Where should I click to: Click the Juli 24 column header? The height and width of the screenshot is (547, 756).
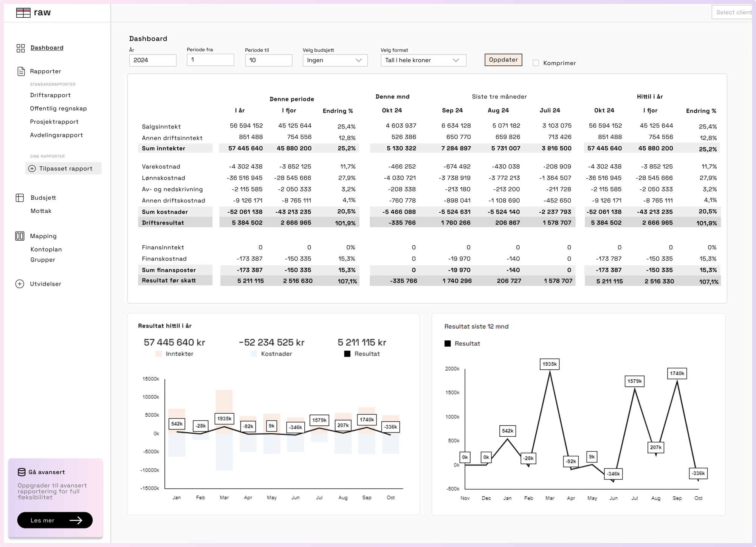(550, 110)
